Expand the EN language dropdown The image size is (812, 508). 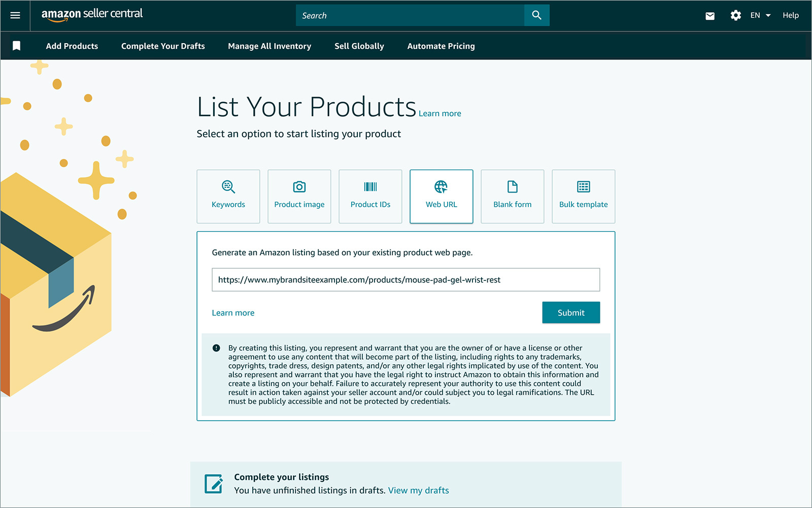760,15
